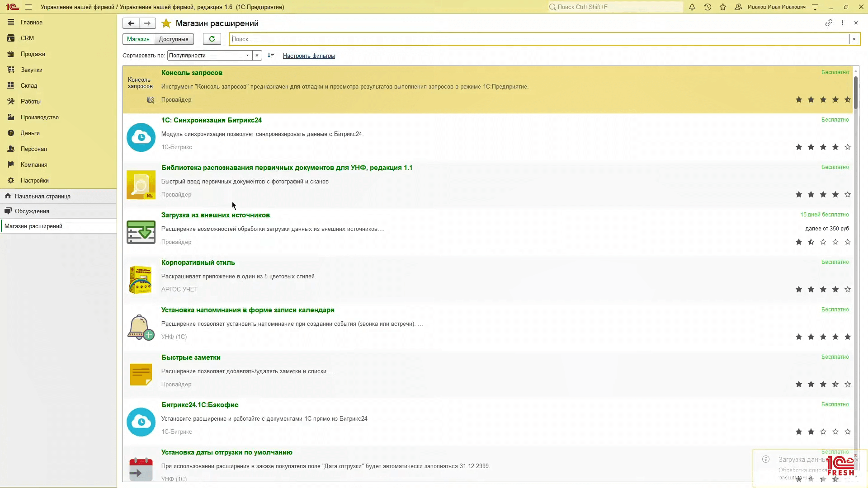Open the history clock icon
868x488 pixels.
pos(708,7)
